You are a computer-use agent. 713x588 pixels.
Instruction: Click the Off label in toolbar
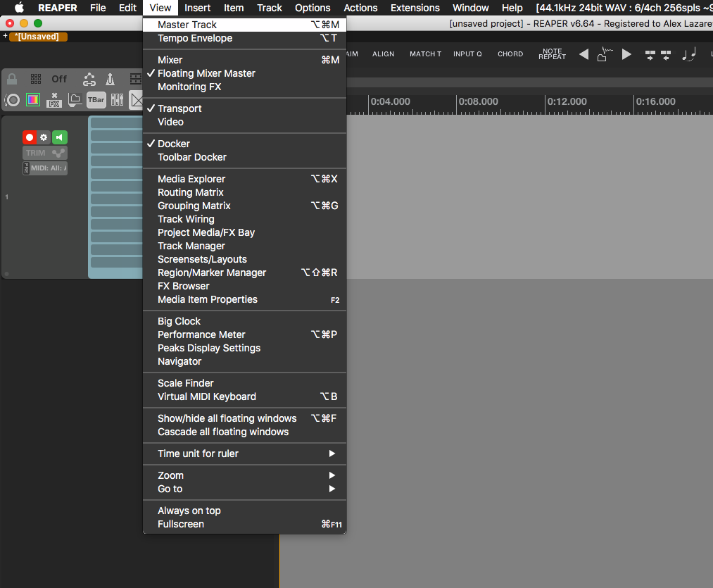click(x=59, y=79)
